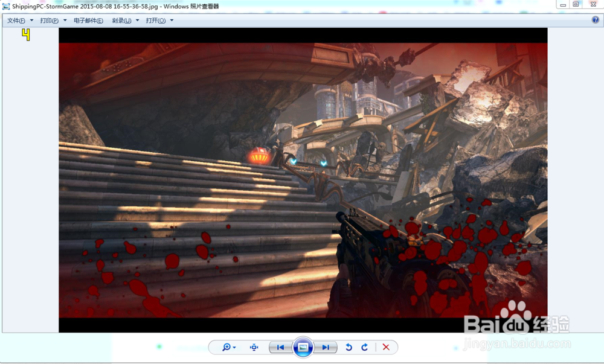Close the photo viewer window

coord(593,4)
